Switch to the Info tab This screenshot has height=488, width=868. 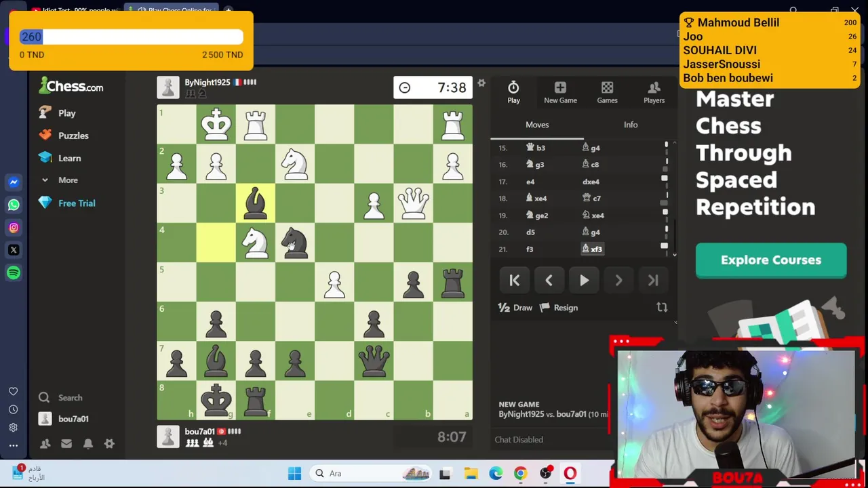(x=631, y=125)
